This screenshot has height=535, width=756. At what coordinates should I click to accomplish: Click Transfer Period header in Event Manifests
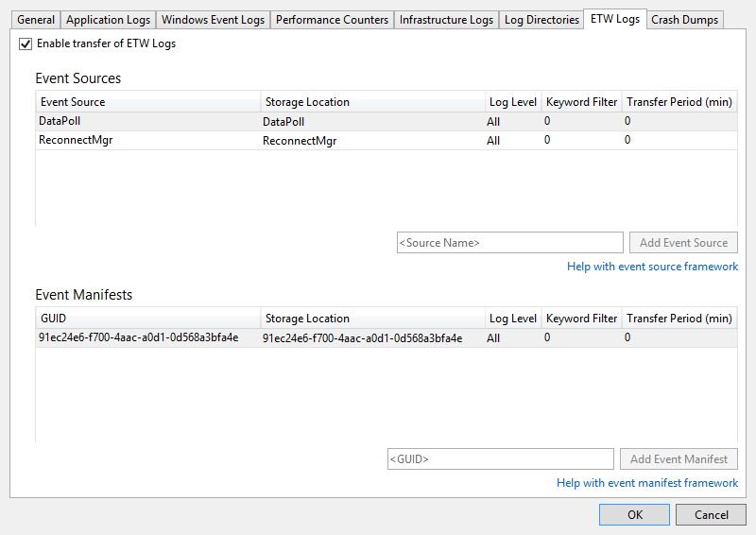click(x=679, y=319)
